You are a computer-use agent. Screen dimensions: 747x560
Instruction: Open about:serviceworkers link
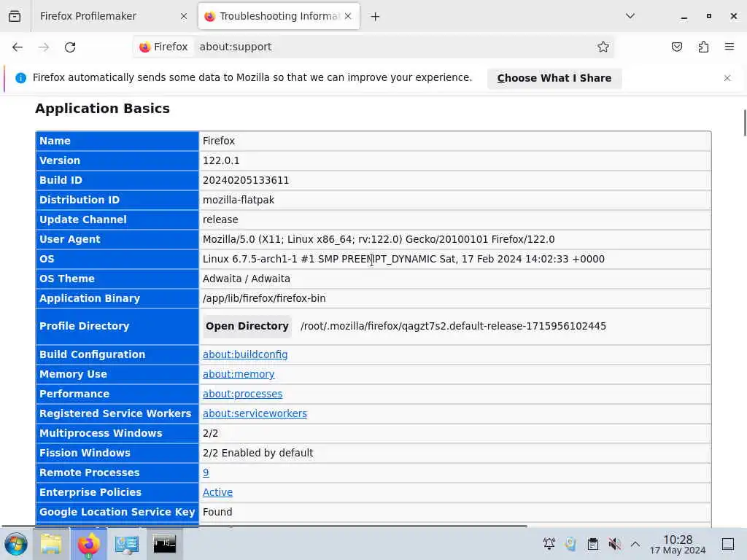[x=255, y=414]
